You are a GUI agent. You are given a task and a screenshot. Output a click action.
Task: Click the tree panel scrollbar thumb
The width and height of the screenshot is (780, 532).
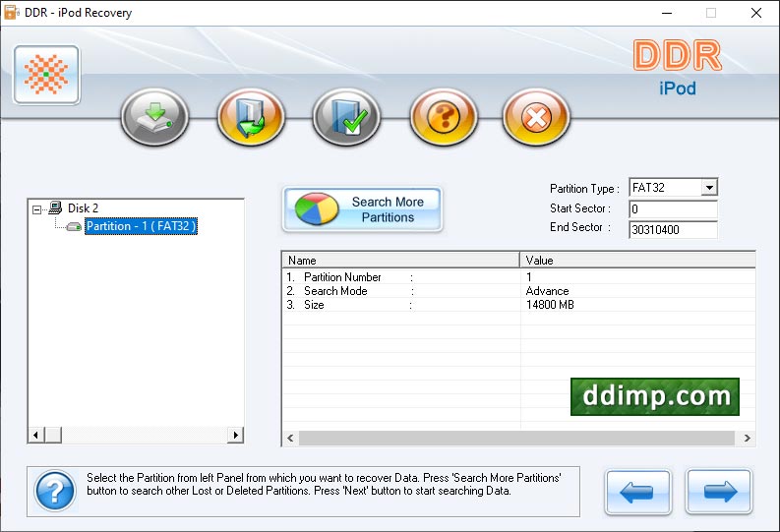point(53,435)
